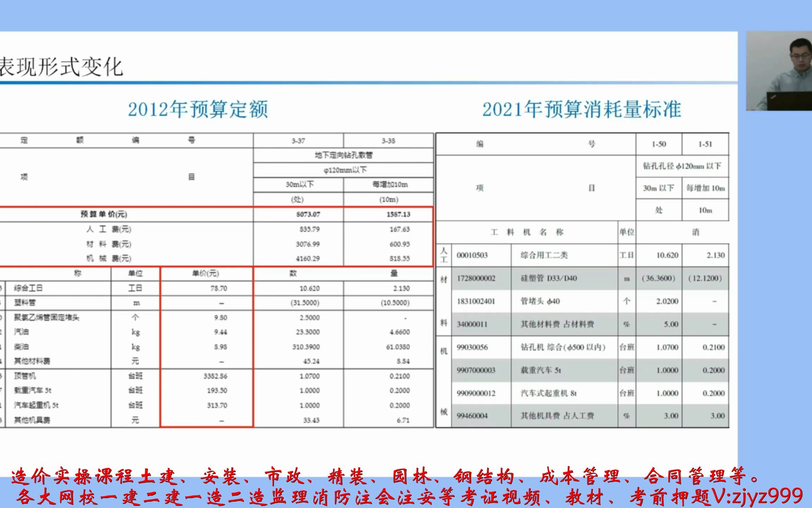Select quantity (31.5000)
812x508 pixels.
pyautogui.click(x=305, y=303)
